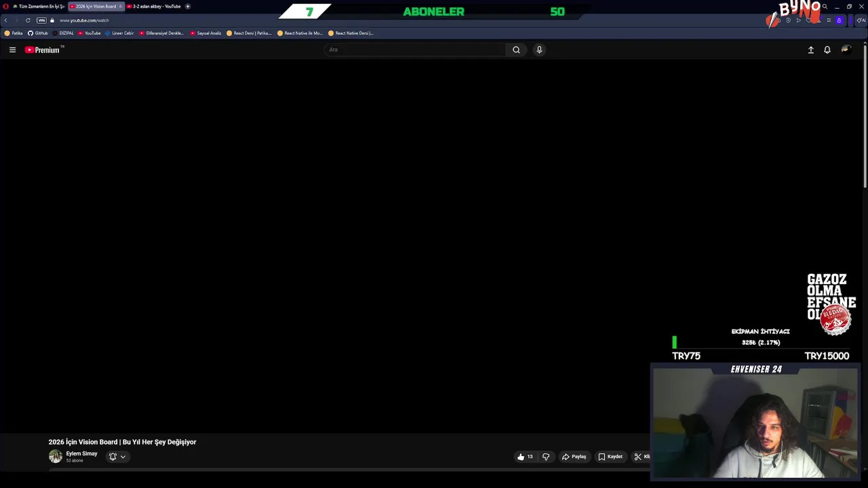Open the Patika bookmark

14,33
